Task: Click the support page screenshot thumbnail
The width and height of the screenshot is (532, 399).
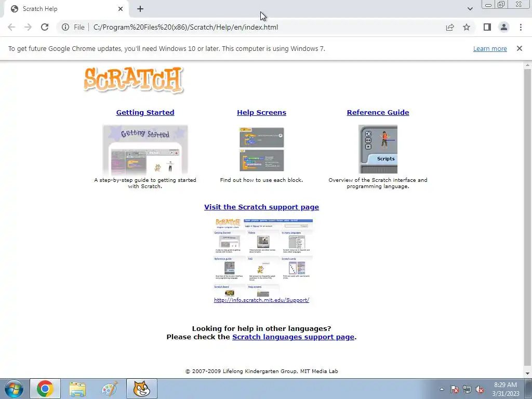Action: coord(262,258)
